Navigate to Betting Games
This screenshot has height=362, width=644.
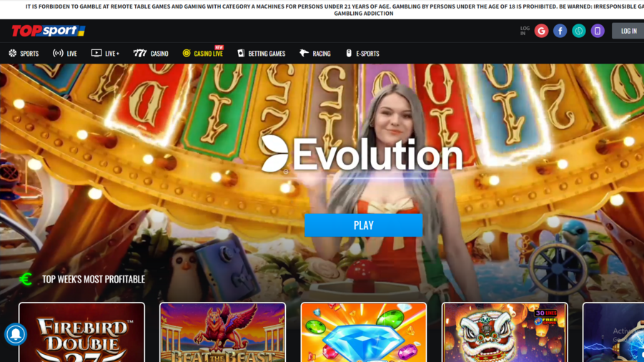click(261, 54)
